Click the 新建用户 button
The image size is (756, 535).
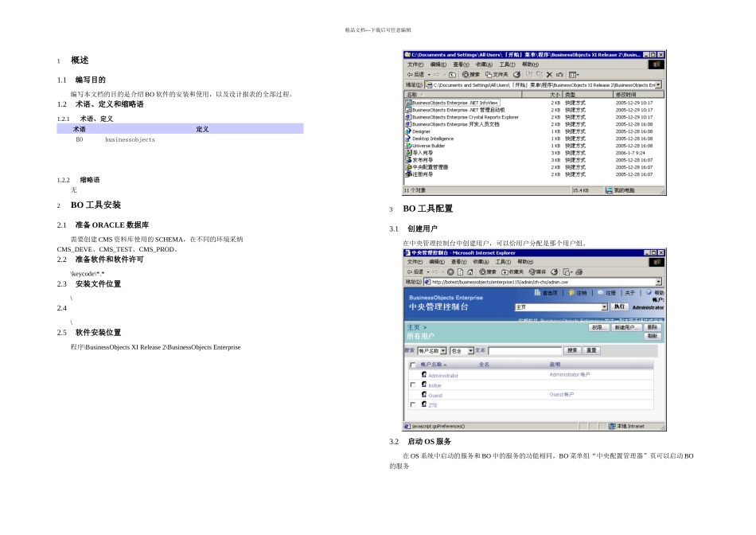(625, 327)
